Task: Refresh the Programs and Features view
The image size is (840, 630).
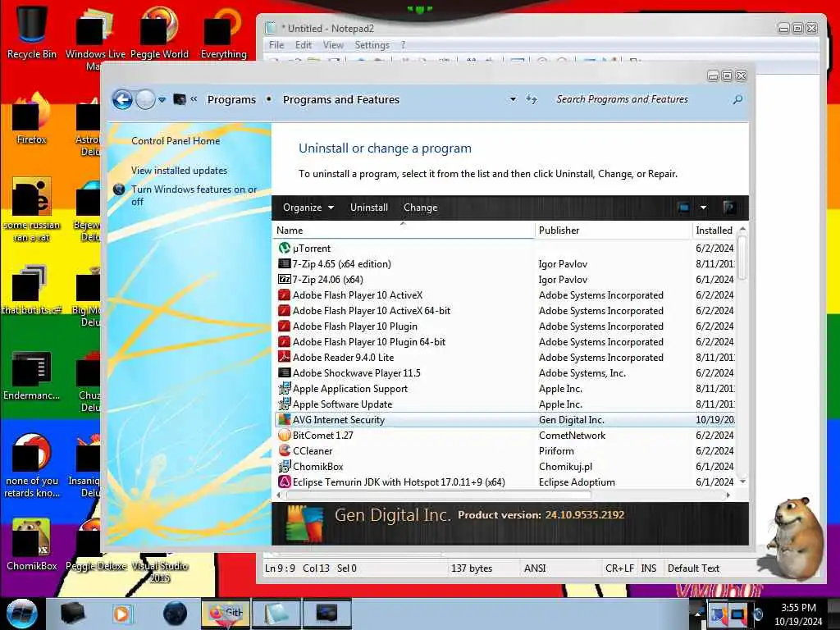Action: (x=531, y=99)
